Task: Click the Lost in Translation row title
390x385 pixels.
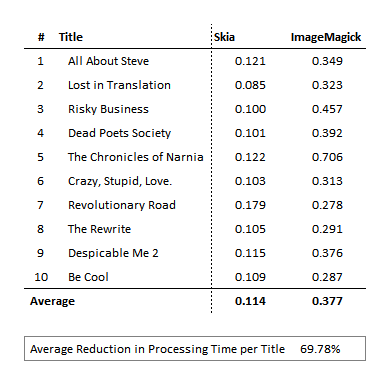Action: coord(119,85)
